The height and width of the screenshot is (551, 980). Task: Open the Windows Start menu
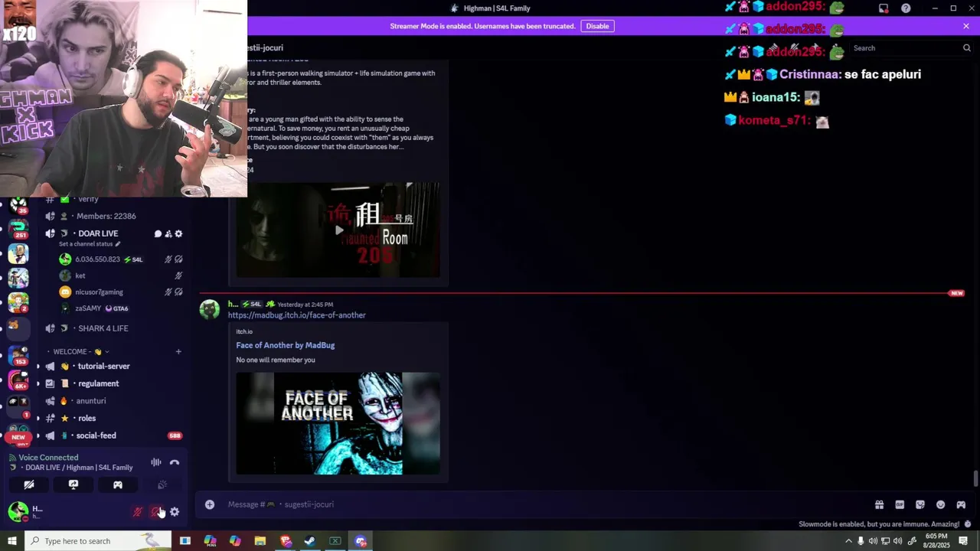point(11,541)
